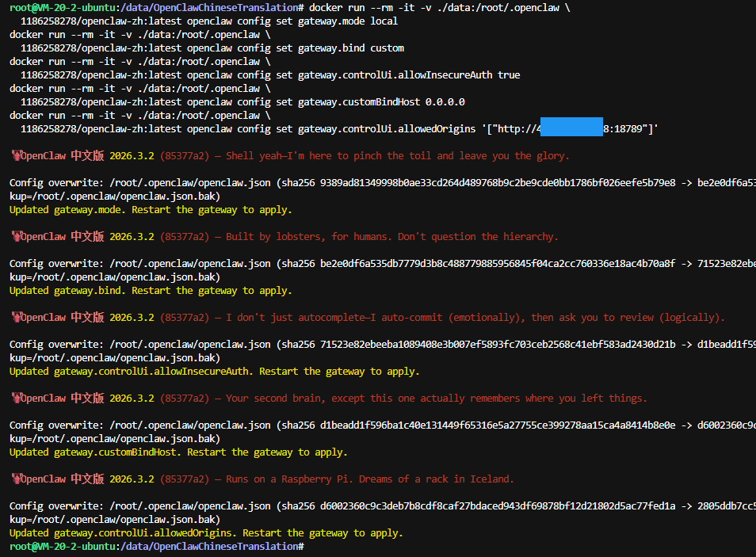Viewport: 756px width, 557px height.
Task: Click the lobster icon on the "Raspberry Pi" line
Action: click(15, 479)
